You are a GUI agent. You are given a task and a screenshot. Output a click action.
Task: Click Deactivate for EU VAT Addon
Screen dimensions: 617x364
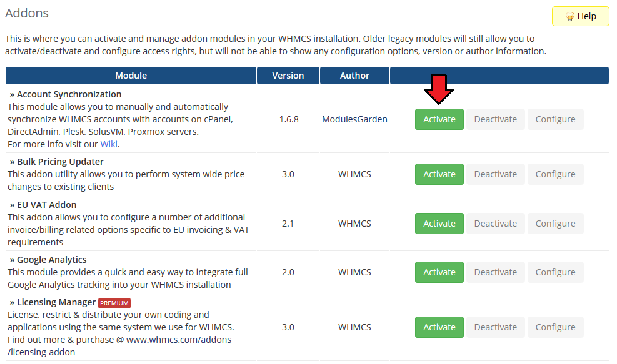pos(495,224)
